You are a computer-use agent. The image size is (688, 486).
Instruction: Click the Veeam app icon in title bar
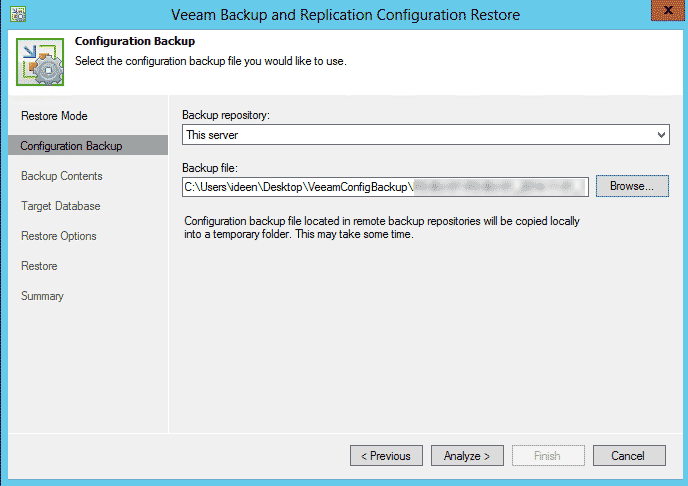tap(18, 14)
